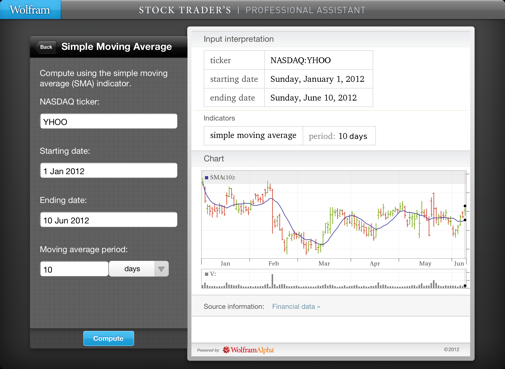505x369 pixels.
Task: Select the NASDAQ:YHOO ticker cell
Action: (318, 60)
